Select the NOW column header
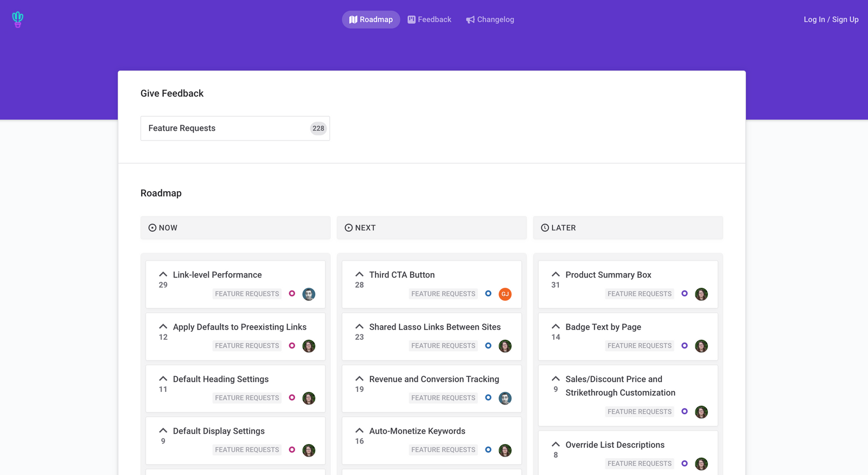 [x=235, y=228]
